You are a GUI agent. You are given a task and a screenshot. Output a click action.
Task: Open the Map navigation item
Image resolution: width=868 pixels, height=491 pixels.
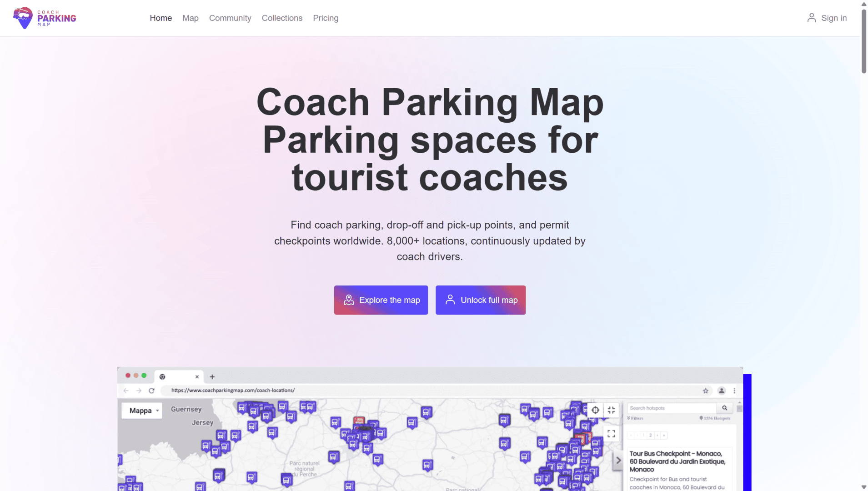(x=190, y=18)
